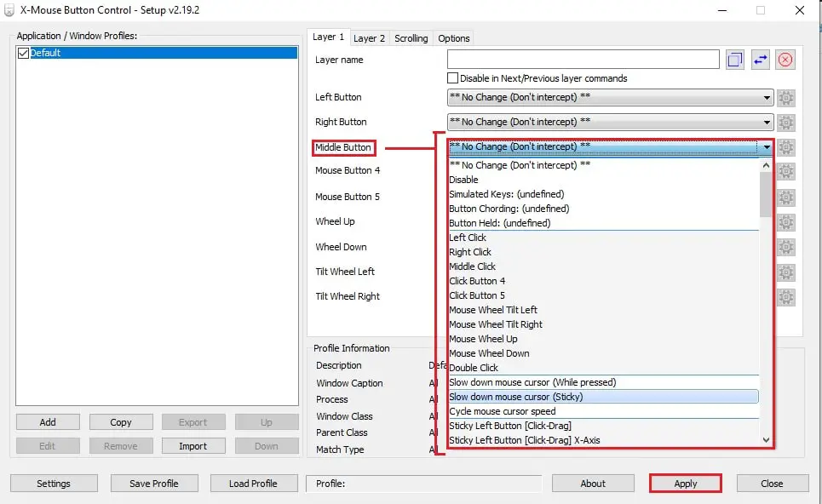Open the gear settings for Wheel Down

coord(785,247)
